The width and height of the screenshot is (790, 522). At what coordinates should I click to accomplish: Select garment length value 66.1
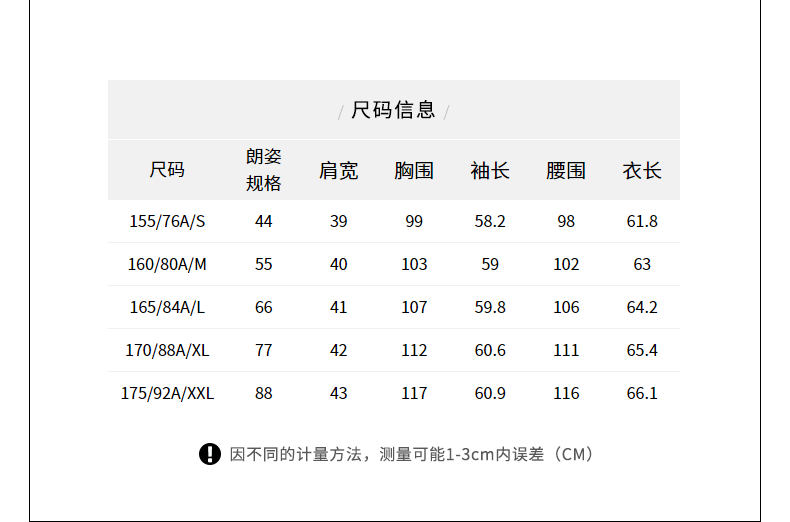642,393
